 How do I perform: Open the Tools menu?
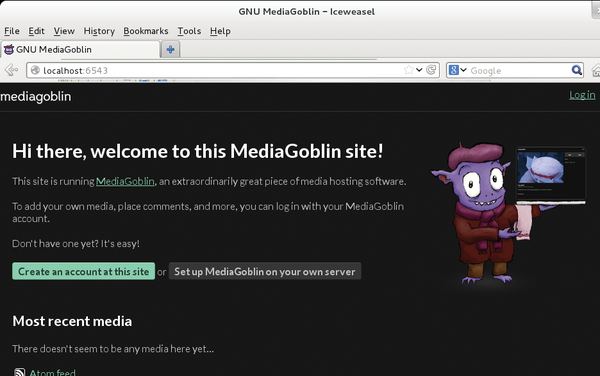click(189, 31)
